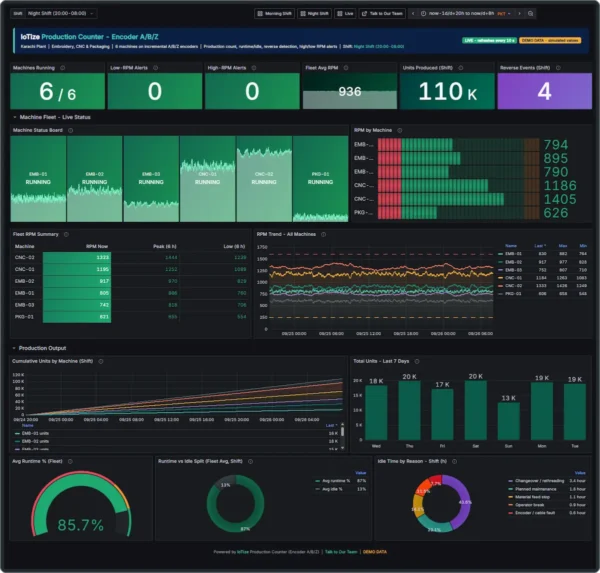Click PKG-01 RUNNING tile in status board
The width and height of the screenshot is (600, 573).
pos(321,179)
